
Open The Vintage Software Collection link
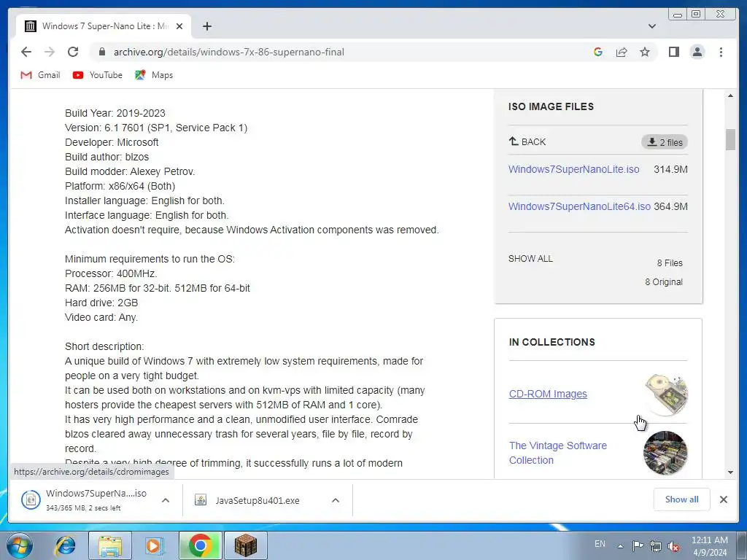point(558,453)
